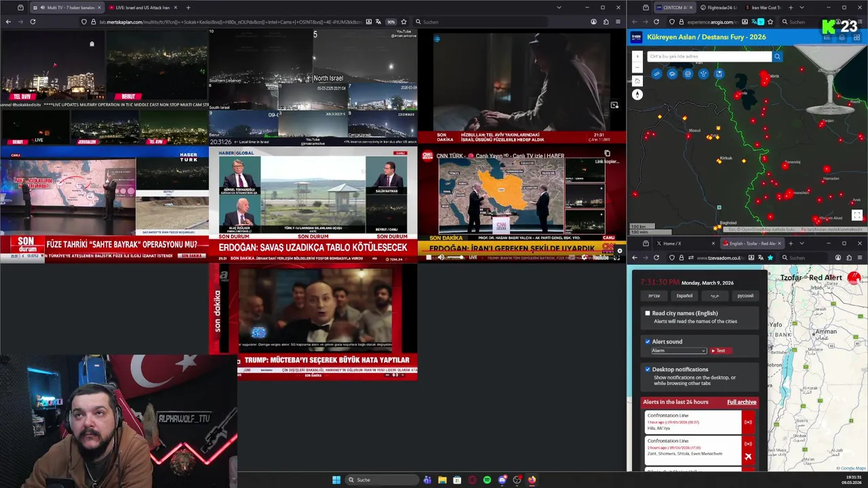Image resolution: width=868 pixels, height=488 pixels.
Task: Enable Read city names (English) checkbox
Action: coord(648,313)
